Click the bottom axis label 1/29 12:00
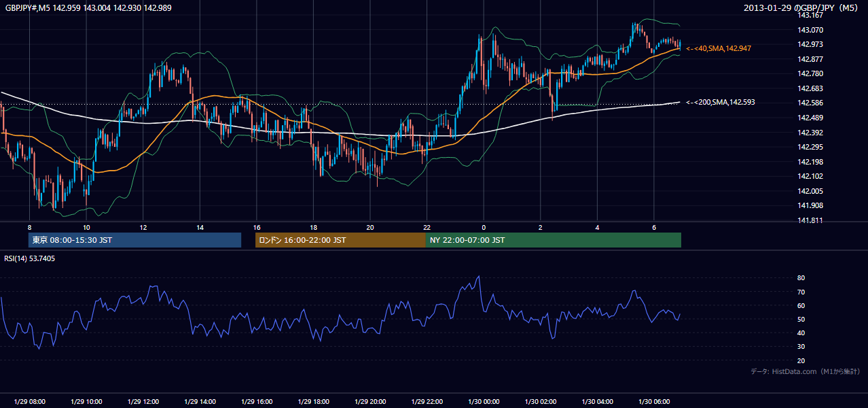The height and width of the screenshot is (408, 868). pos(143,401)
